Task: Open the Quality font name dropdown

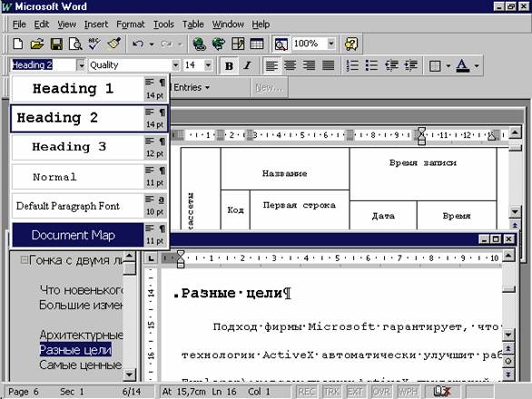Action: click(x=175, y=65)
